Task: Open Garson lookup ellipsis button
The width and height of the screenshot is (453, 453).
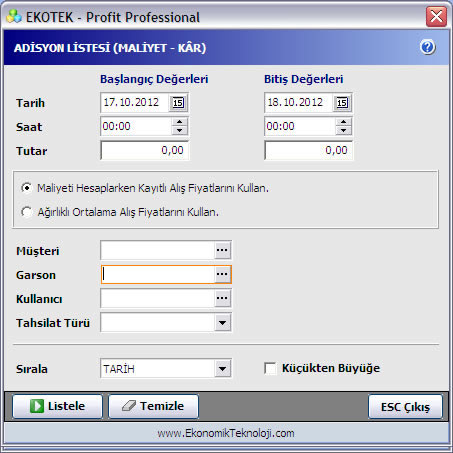Action: tap(222, 274)
